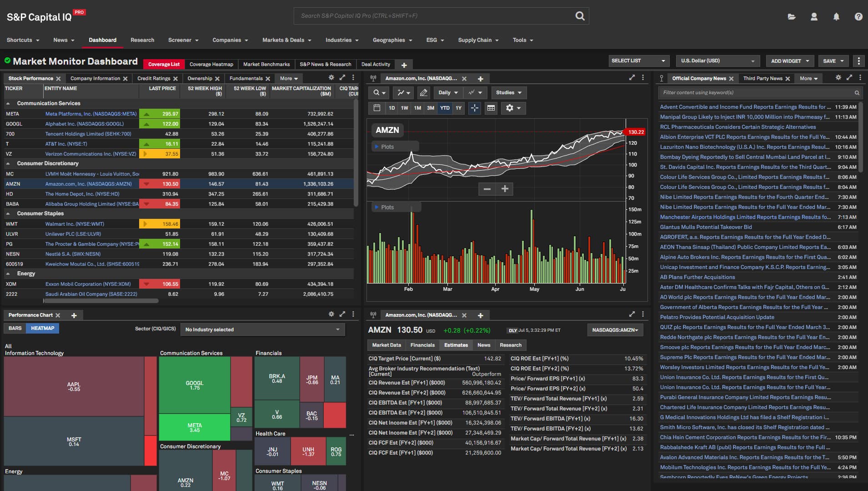Screen dimensions: 868x491
Task: Open Meta Platforms, Inc. entity link
Action: point(90,114)
